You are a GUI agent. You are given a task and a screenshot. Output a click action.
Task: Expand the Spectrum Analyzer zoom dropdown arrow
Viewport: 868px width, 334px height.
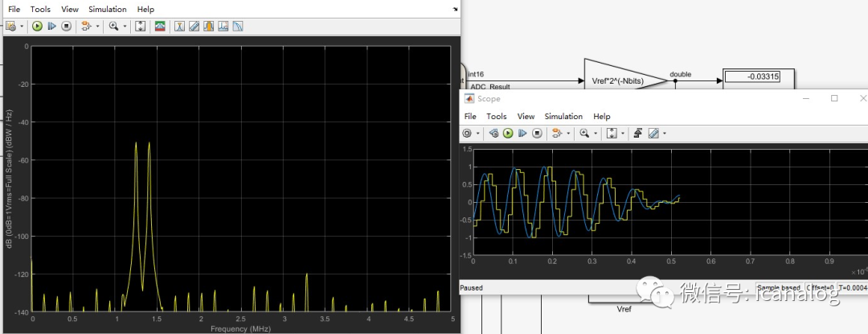(124, 26)
